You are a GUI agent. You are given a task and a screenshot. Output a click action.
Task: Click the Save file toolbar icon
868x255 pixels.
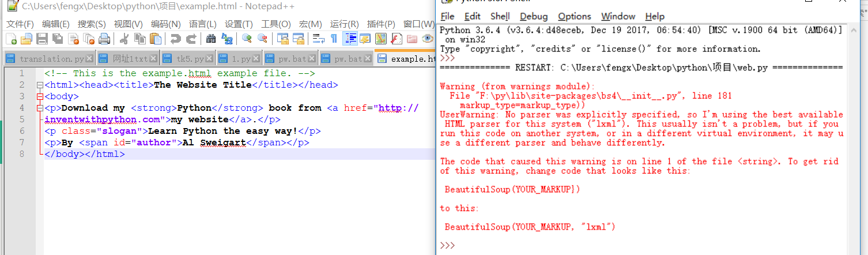(x=41, y=39)
